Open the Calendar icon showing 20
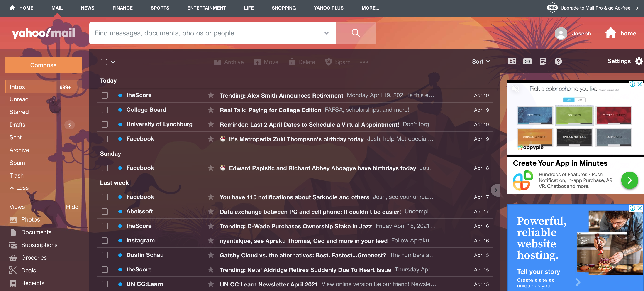This screenshot has width=644, height=291. point(527,61)
